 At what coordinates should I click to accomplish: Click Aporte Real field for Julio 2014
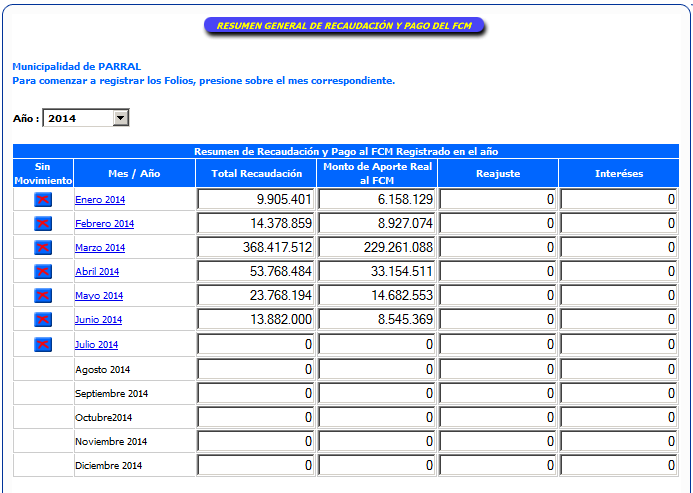377,344
